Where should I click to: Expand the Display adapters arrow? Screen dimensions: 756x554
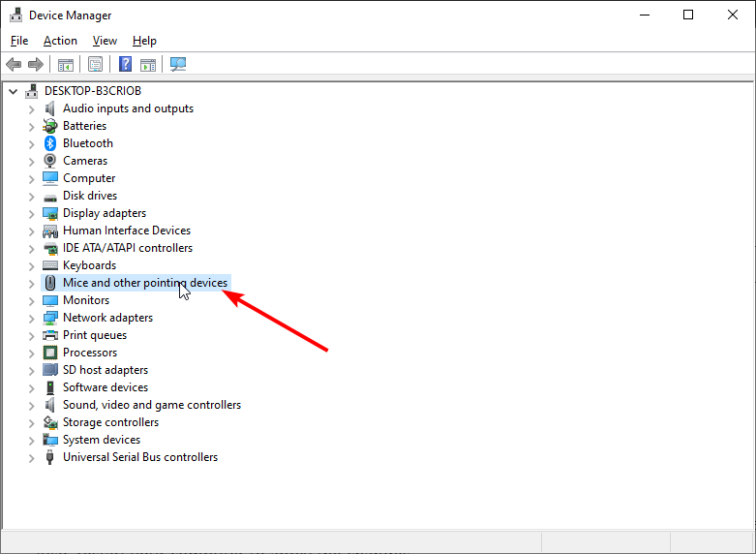pos(31,214)
